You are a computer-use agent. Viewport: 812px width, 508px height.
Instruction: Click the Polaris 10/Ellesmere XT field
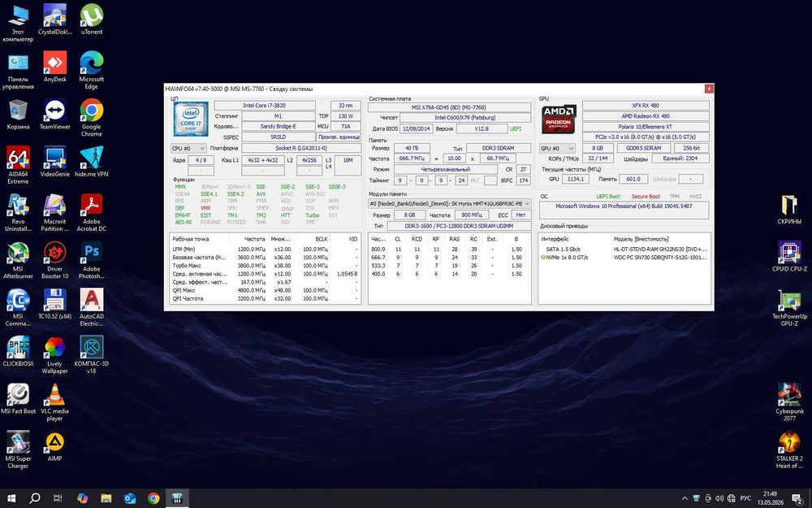click(646, 127)
